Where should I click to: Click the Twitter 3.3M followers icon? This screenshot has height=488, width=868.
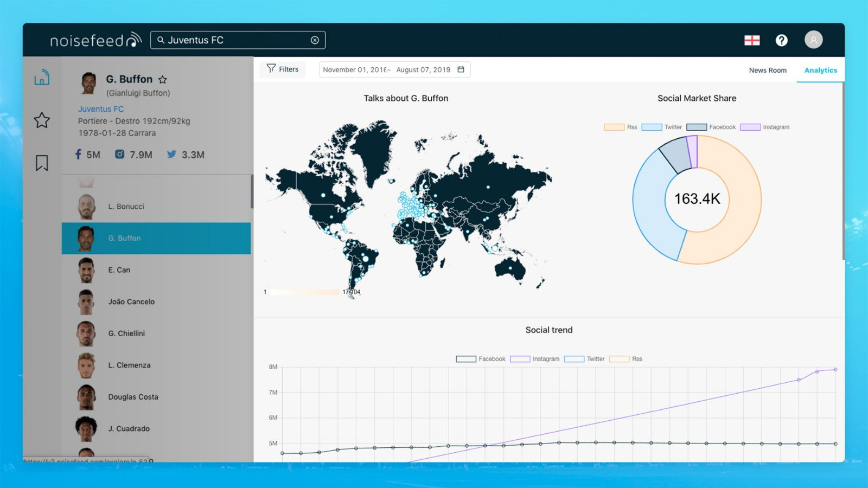click(x=171, y=155)
